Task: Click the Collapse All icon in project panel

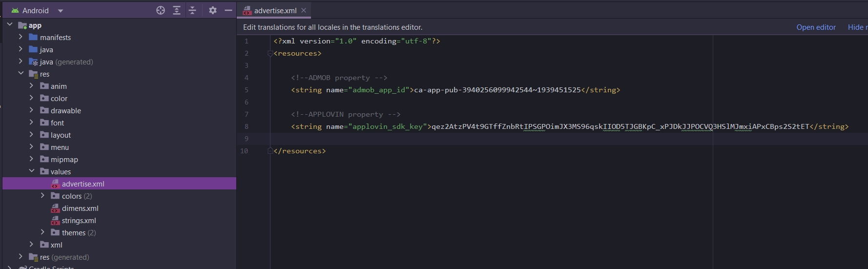Action: 192,10
